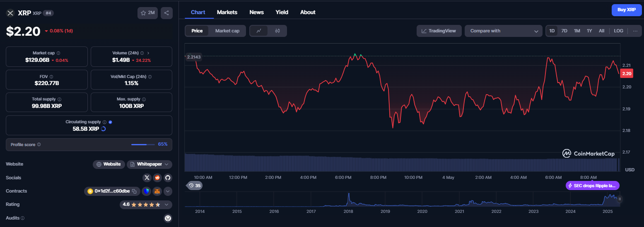The image size is (644, 227).
Task: Click the 100B XRP max supply value
Action: [131, 106]
